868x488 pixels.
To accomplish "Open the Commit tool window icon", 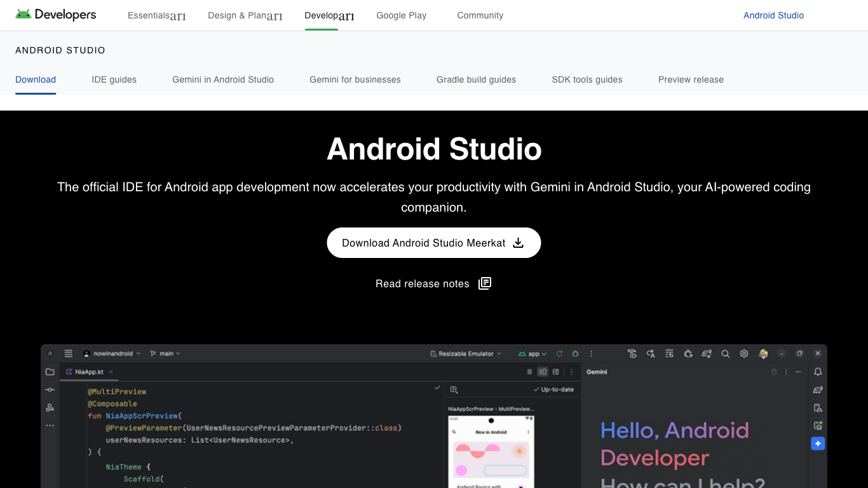I will (50, 390).
